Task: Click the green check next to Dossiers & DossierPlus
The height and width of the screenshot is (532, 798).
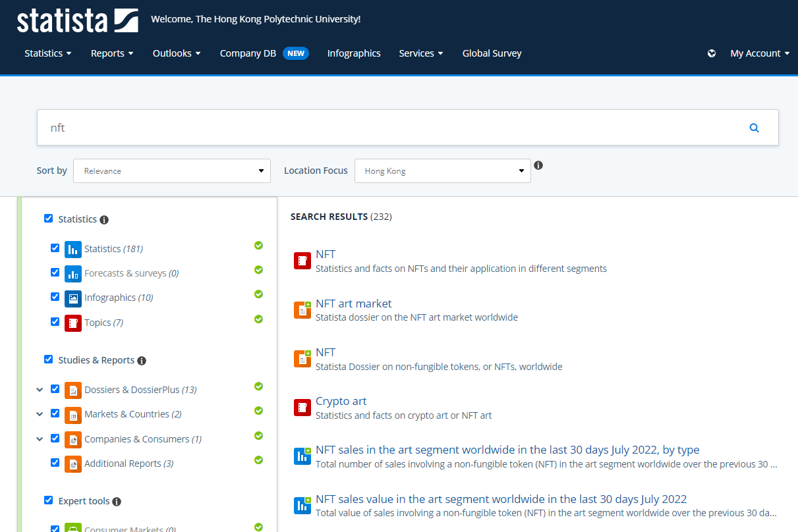Action: tap(258, 386)
